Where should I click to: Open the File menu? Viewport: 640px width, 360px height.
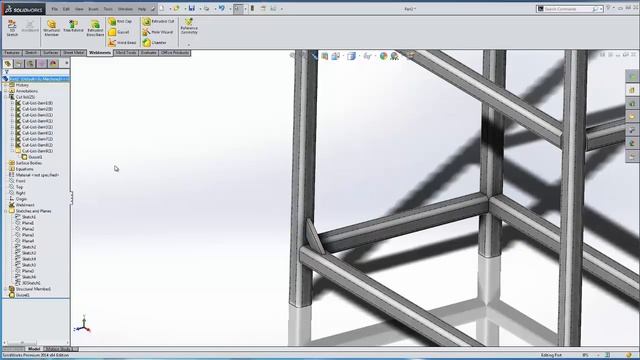pyautogui.click(x=54, y=9)
